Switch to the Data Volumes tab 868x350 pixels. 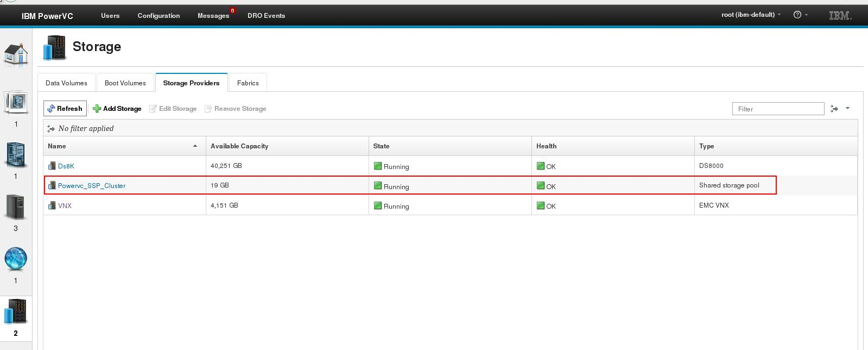point(66,83)
